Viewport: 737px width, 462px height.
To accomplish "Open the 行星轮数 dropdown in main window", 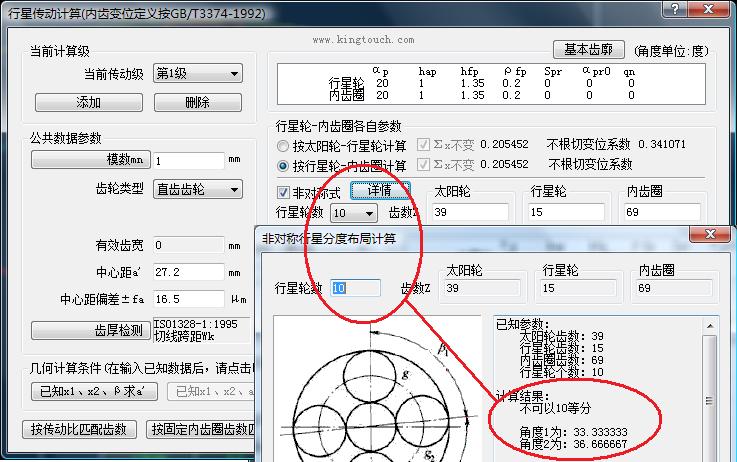I will (354, 213).
